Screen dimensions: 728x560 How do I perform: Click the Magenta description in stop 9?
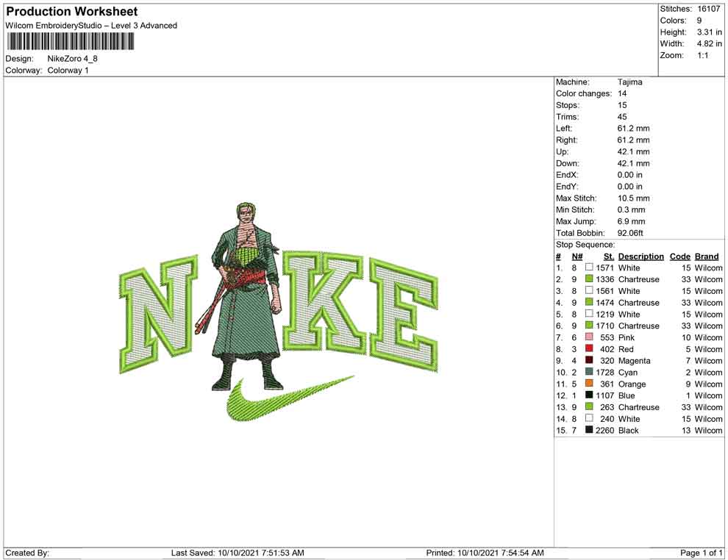click(634, 361)
